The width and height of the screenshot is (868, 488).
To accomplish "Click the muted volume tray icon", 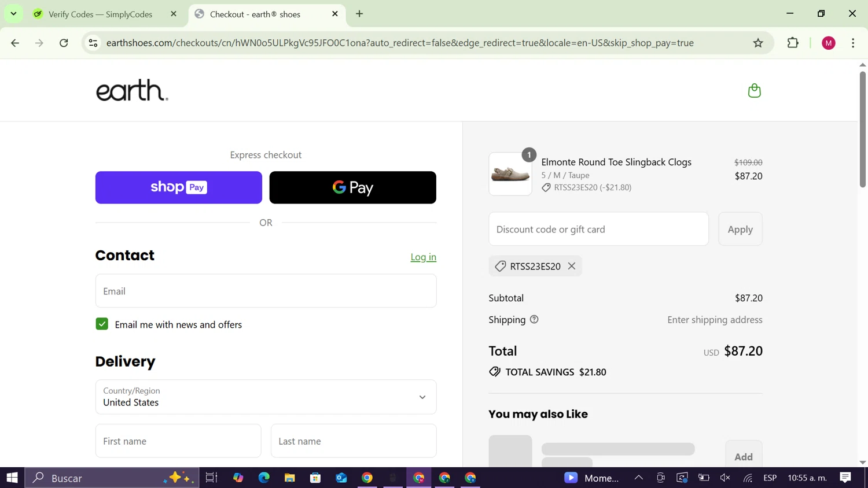I will [x=725, y=478].
